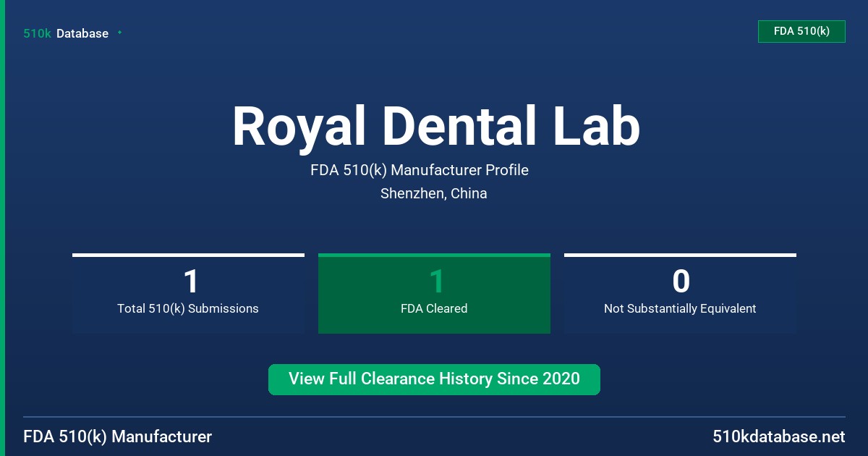The height and width of the screenshot is (456, 868).
Task: Click the Royal Dental Lab heading
Action: pyautogui.click(x=435, y=127)
